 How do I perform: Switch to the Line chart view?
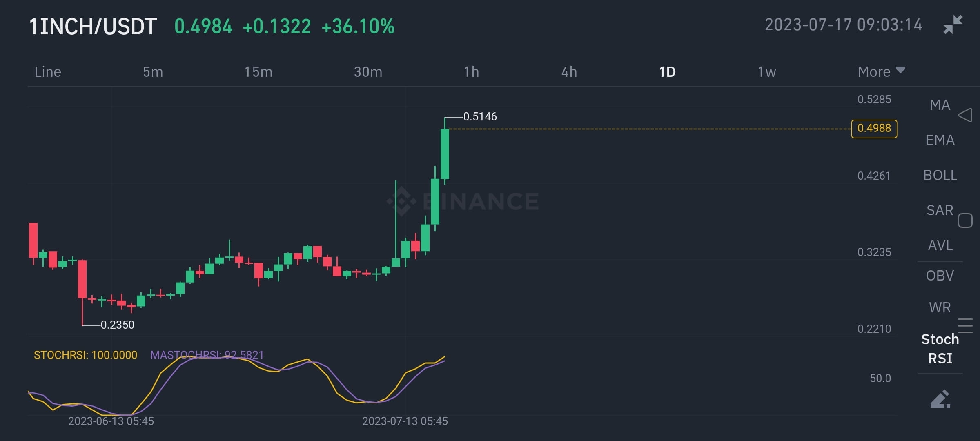click(x=48, y=72)
